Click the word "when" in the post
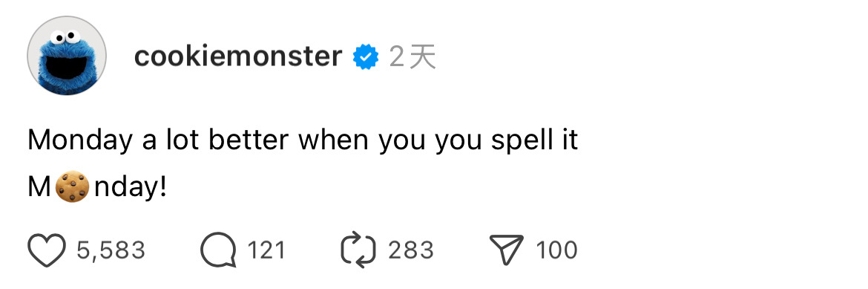 [x=334, y=140]
